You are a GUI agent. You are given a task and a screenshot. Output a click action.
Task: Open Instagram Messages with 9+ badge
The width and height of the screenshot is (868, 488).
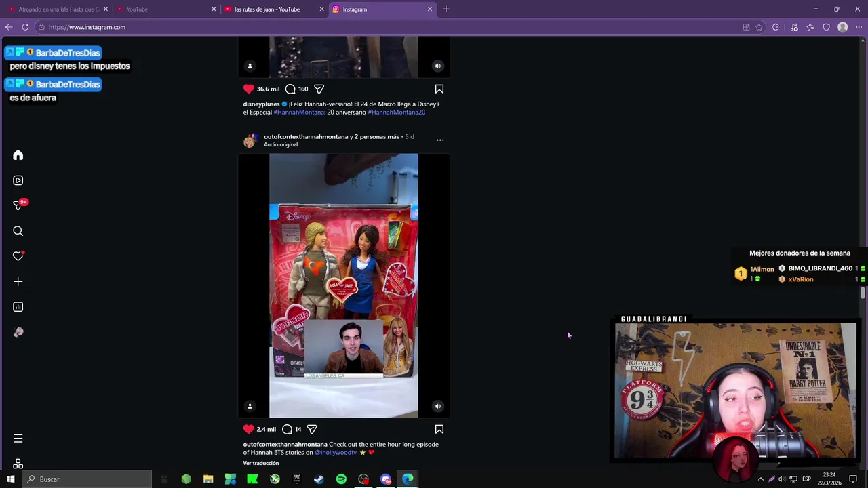click(x=18, y=205)
